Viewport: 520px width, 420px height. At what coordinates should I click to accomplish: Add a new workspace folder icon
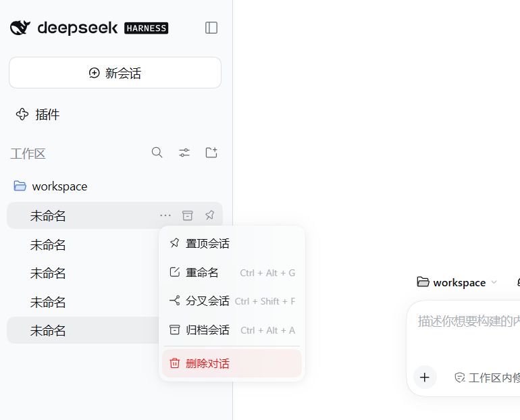coord(211,153)
